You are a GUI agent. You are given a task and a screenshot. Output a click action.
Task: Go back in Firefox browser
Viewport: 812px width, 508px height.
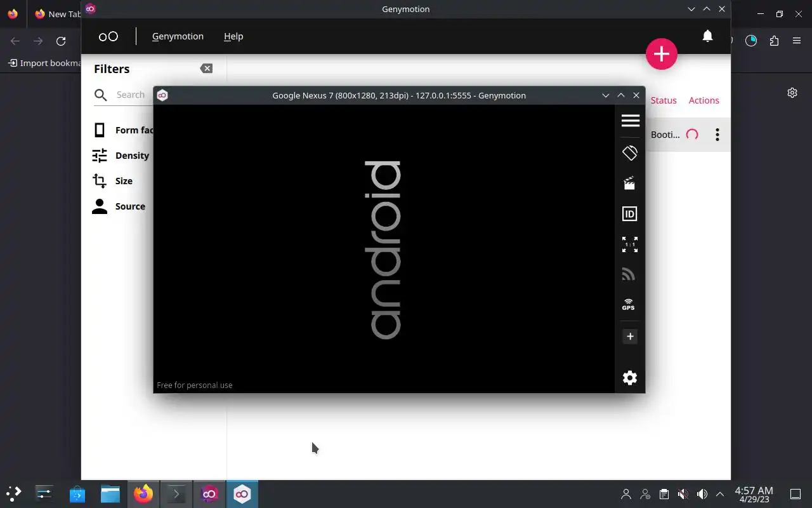15,41
